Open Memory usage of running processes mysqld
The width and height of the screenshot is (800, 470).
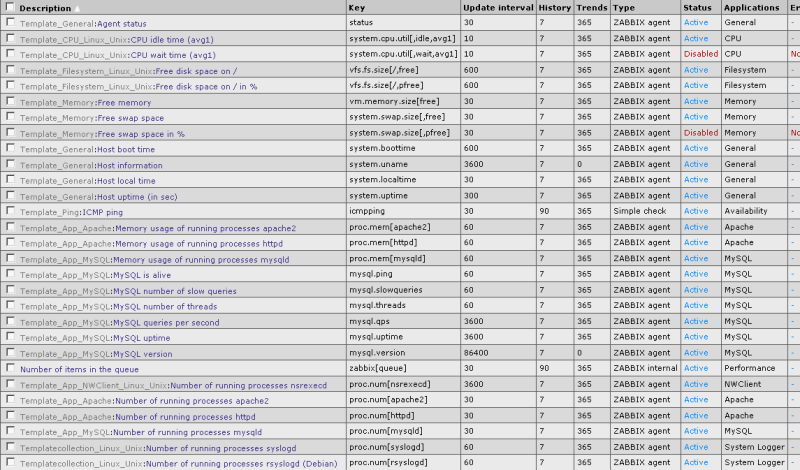pos(201,259)
